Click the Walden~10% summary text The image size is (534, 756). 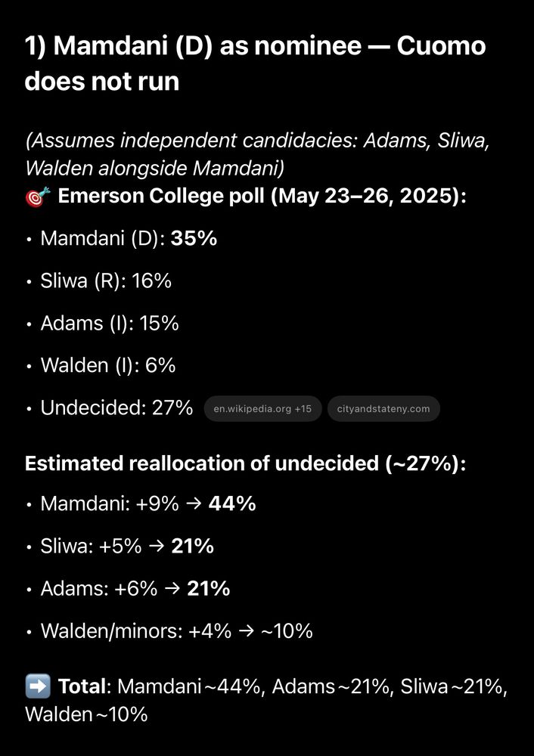point(86,714)
